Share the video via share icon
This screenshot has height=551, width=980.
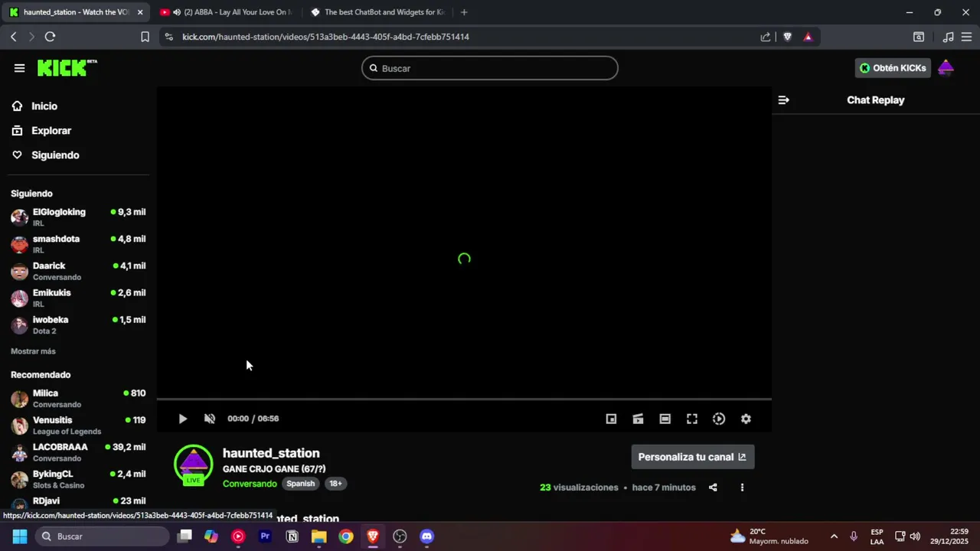(713, 487)
